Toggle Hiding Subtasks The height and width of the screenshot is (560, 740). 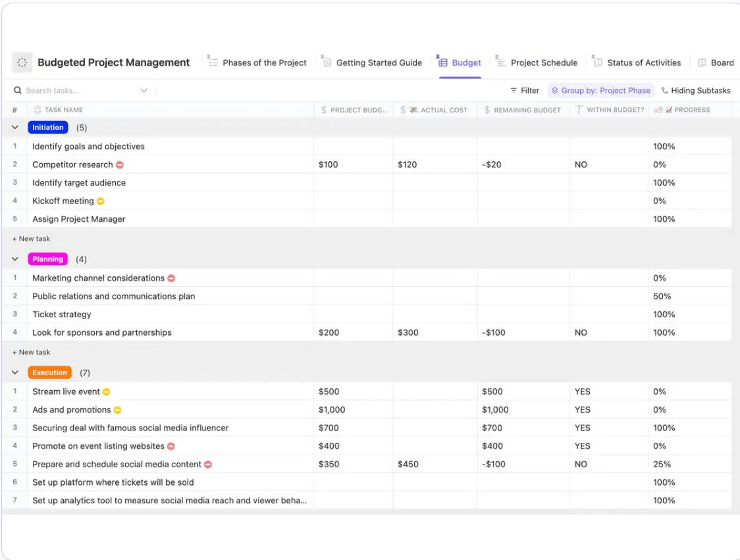click(696, 90)
